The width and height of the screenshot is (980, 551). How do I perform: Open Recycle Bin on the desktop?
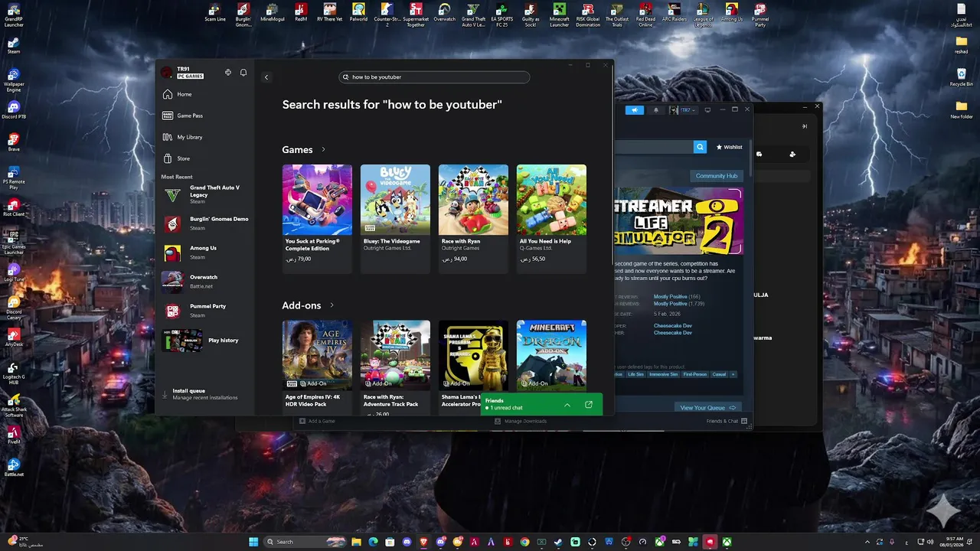(961, 77)
